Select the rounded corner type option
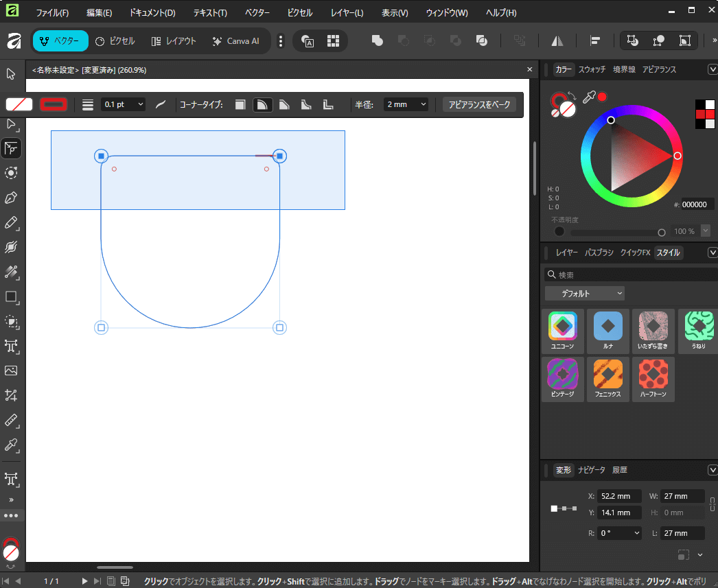 (262, 104)
